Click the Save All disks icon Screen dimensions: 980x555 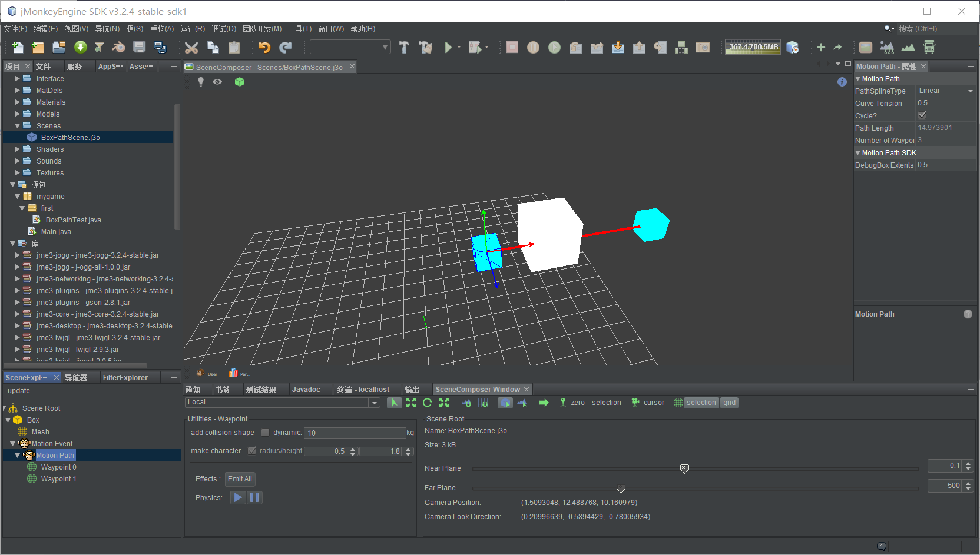[x=160, y=47]
